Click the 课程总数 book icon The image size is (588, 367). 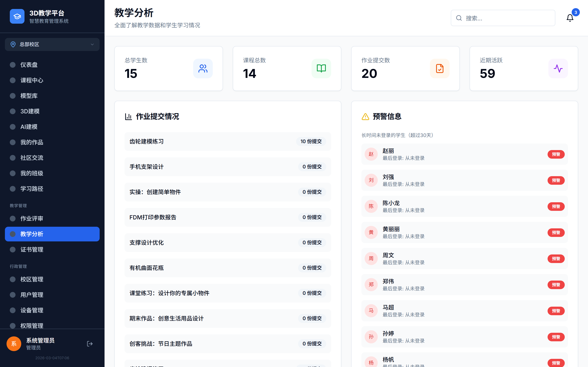321,69
